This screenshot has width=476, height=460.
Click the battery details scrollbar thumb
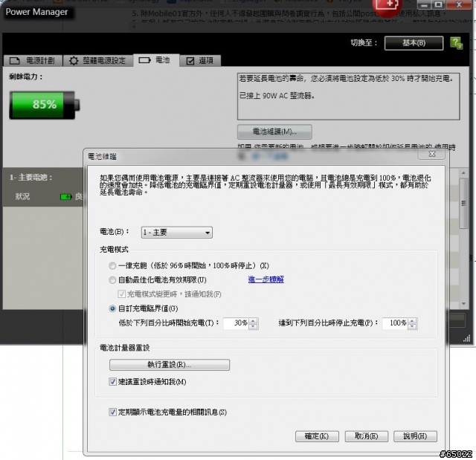(x=463, y=203)
